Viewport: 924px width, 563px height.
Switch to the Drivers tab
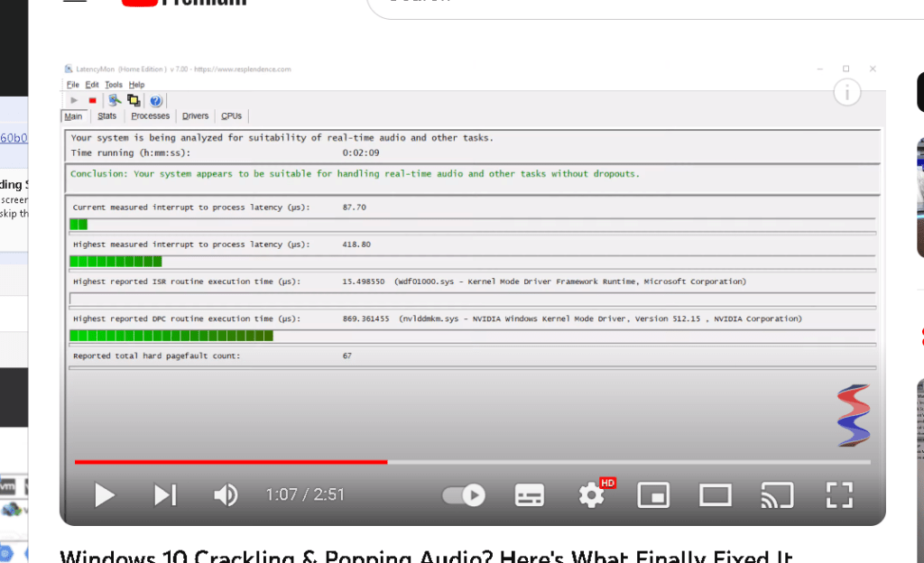pyautogui.click(x=195, y=116)
